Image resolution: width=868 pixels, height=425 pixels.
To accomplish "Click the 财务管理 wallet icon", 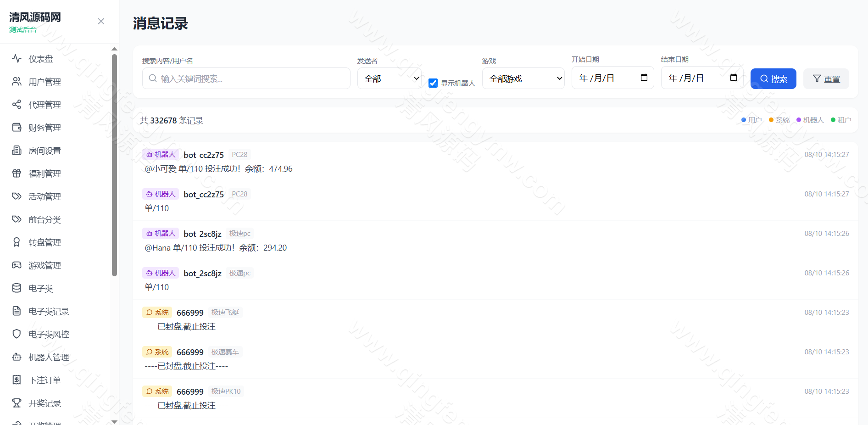I will pos(17,128).
